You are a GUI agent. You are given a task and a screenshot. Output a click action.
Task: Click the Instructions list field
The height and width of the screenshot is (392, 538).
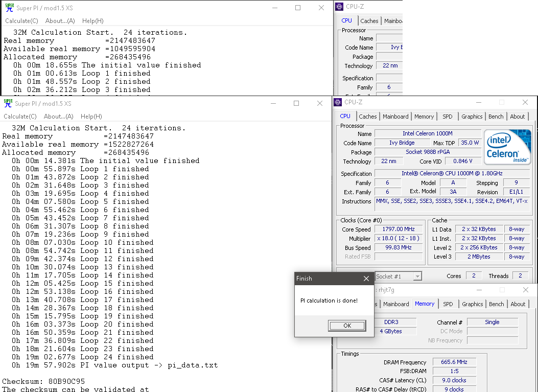452,205
